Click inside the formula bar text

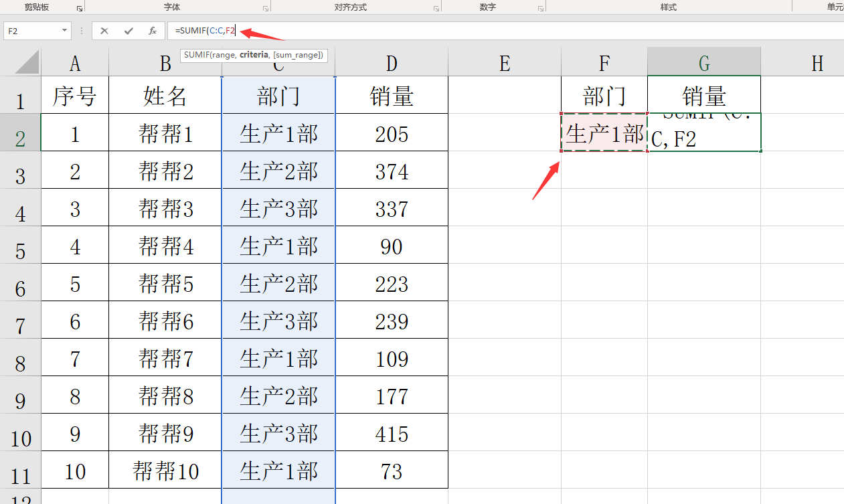[205, 31]
